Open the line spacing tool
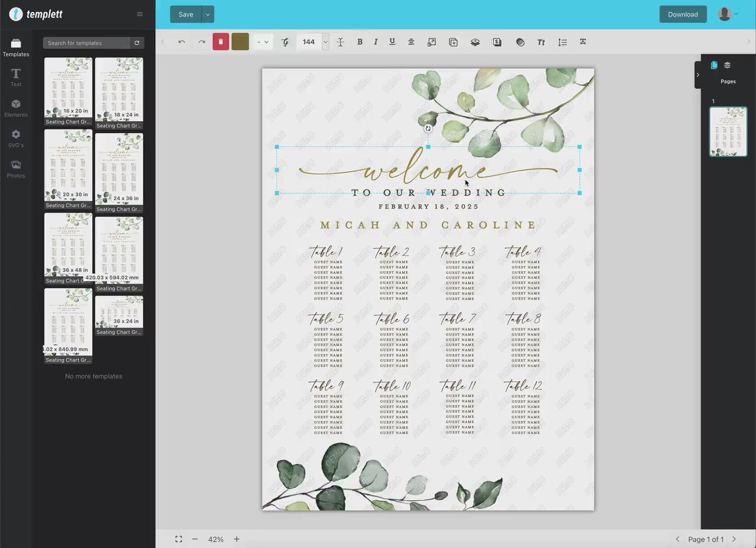The width and height of the screenshot is (756, 548). click(562, 42)
